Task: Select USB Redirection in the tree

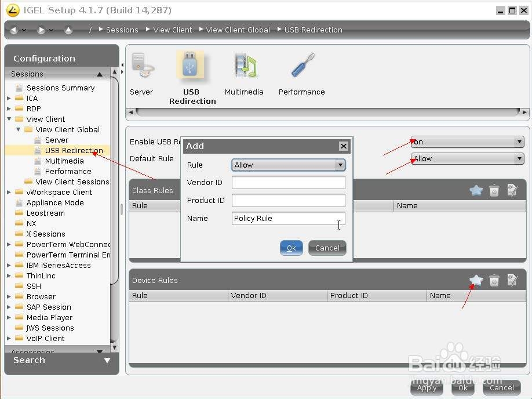Action: (74, 150)
